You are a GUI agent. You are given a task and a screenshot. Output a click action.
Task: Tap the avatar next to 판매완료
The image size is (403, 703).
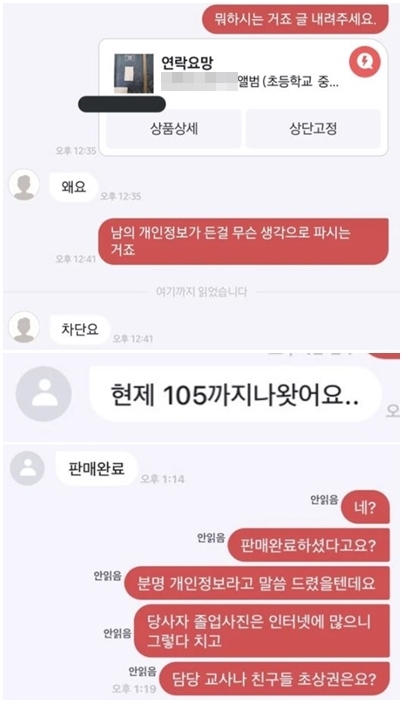click(x=27, y=468)
